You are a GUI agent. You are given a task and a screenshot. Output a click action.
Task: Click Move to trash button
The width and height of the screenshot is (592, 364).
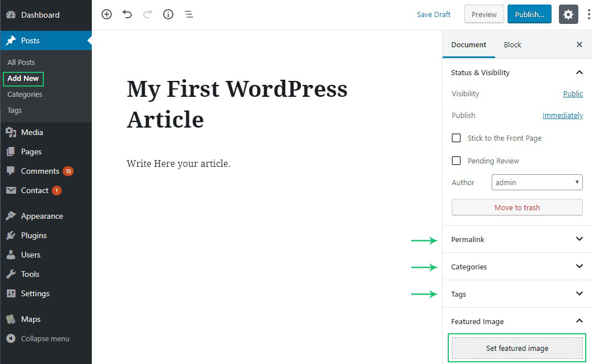tap(517, 207)
